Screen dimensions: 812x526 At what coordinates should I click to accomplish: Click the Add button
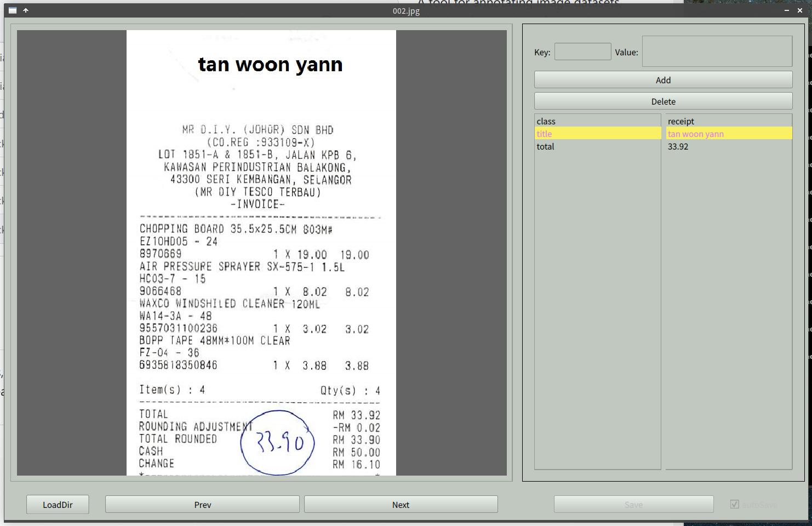(663, 80)
